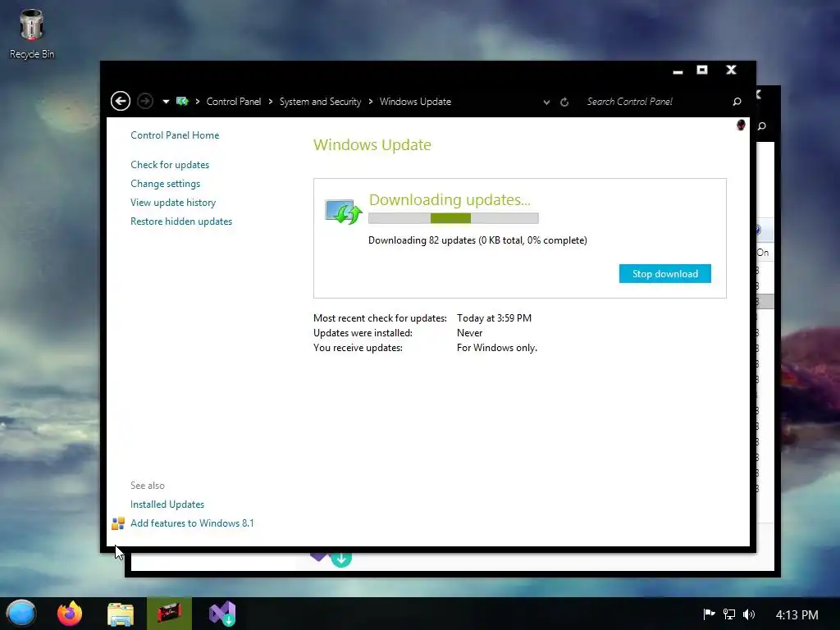This screenshot has width=840, height=630.
Task: Switch to the red taskbar app
Action: [169, 614]
